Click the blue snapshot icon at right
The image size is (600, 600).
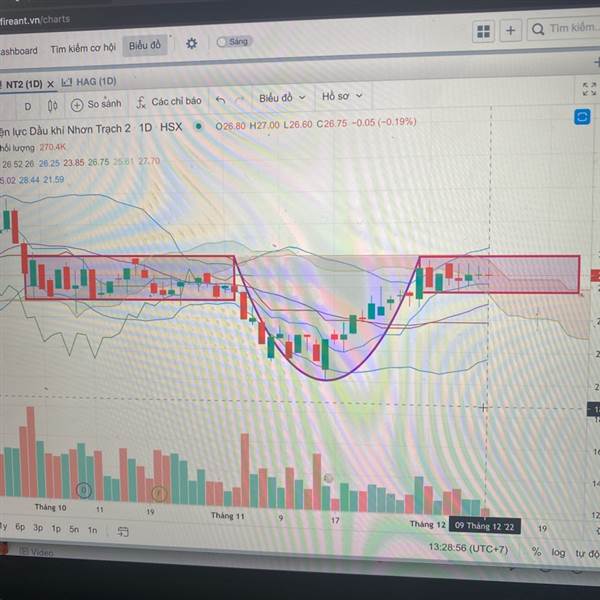(x=582, y=117)
